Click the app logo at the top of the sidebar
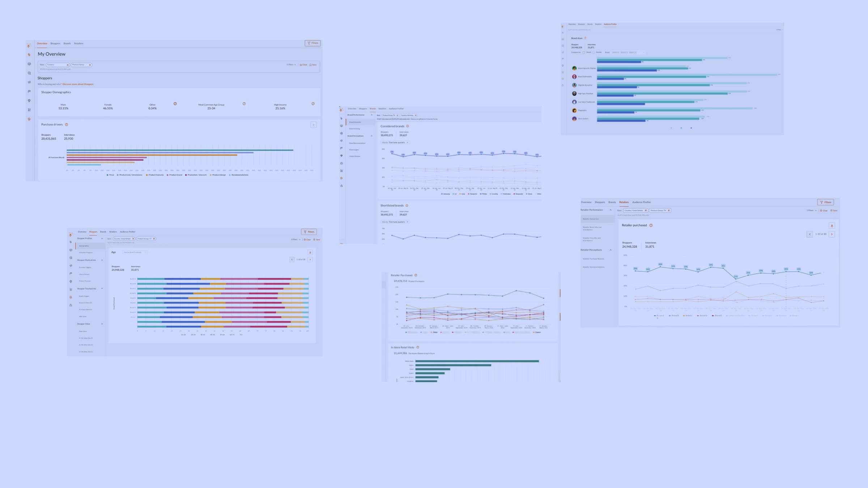The height and width of the screenshot is (488, 868). (x=29, y=46)
